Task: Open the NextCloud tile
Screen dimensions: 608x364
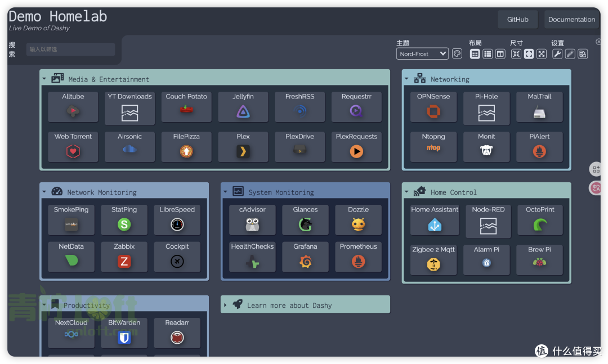Action: pos(71,333)
